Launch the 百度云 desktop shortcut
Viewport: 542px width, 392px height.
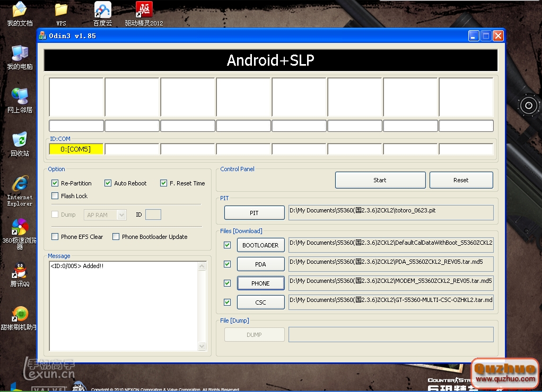(102, 10)
